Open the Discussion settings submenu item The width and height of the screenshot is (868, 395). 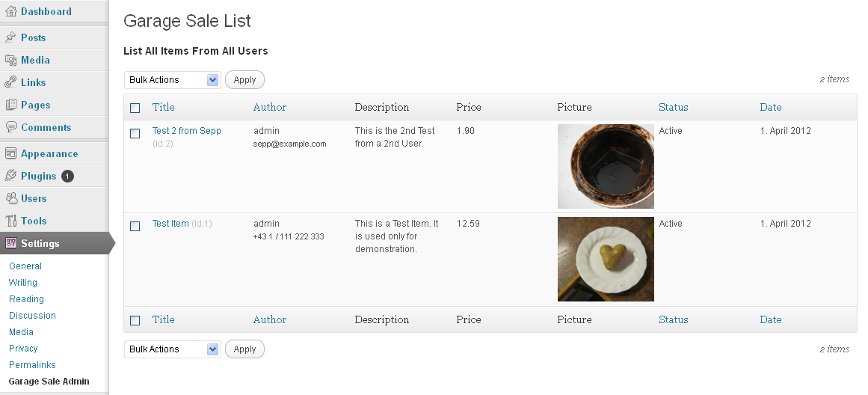pyautogui.click(x=32, y=316)
